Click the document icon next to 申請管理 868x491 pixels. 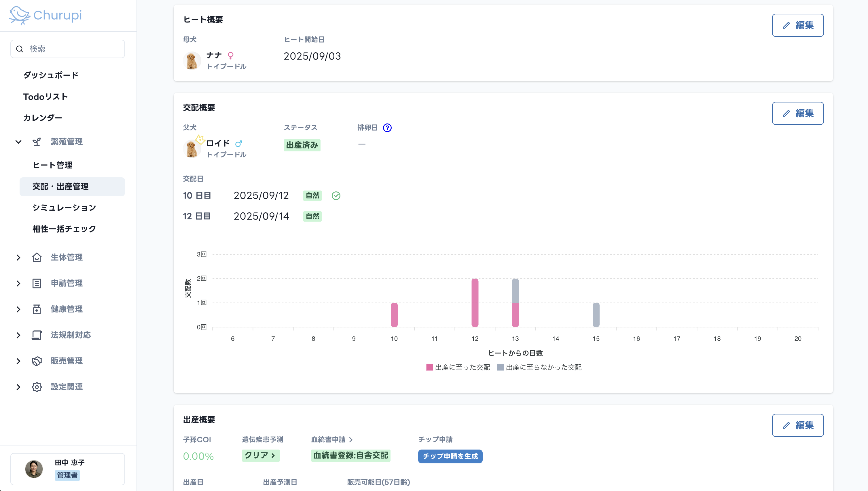[37, 283]
